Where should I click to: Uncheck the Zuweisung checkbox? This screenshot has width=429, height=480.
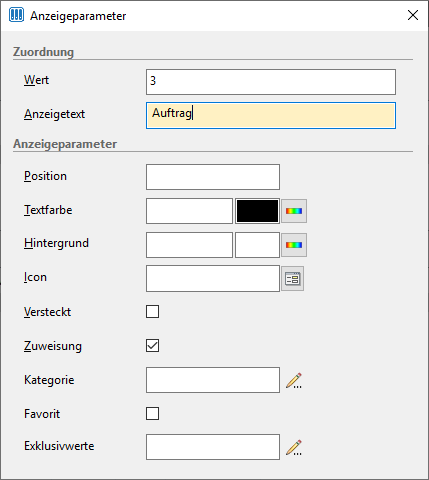[x=152, y=346]
